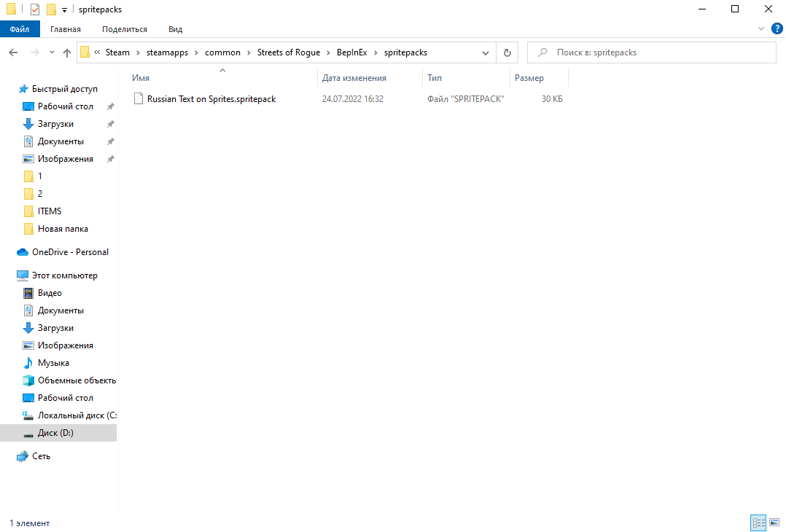Open the Windows Explorer help icon
786x532 pixels.
click(x=777, y=28)
